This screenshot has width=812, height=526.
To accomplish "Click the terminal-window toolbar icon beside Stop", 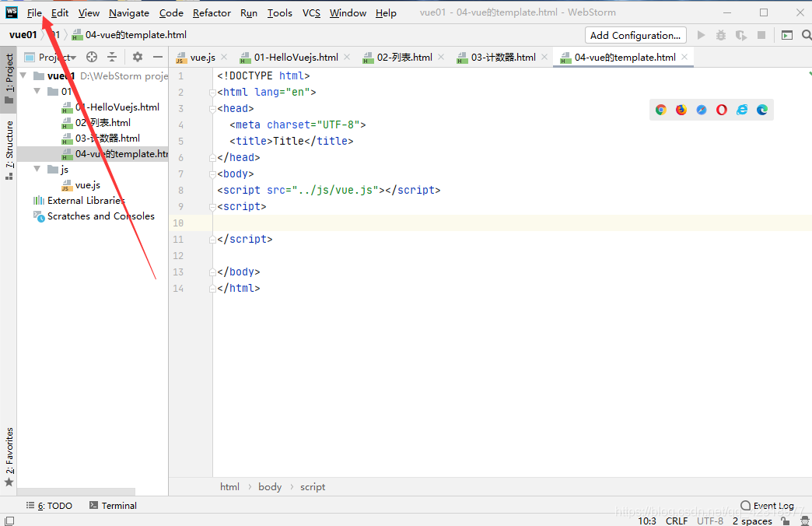I will [x=787, y=35].
